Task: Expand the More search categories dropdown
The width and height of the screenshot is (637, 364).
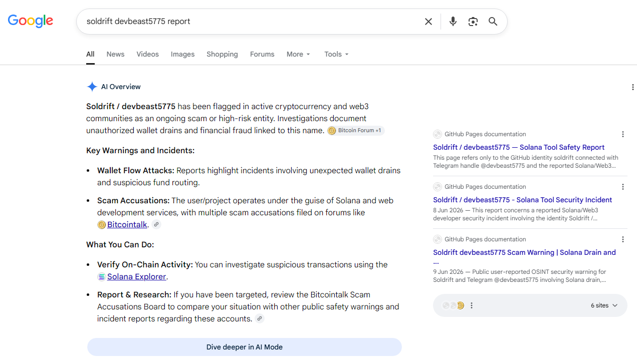Action: pyautogui.click(x=299, y=54)
